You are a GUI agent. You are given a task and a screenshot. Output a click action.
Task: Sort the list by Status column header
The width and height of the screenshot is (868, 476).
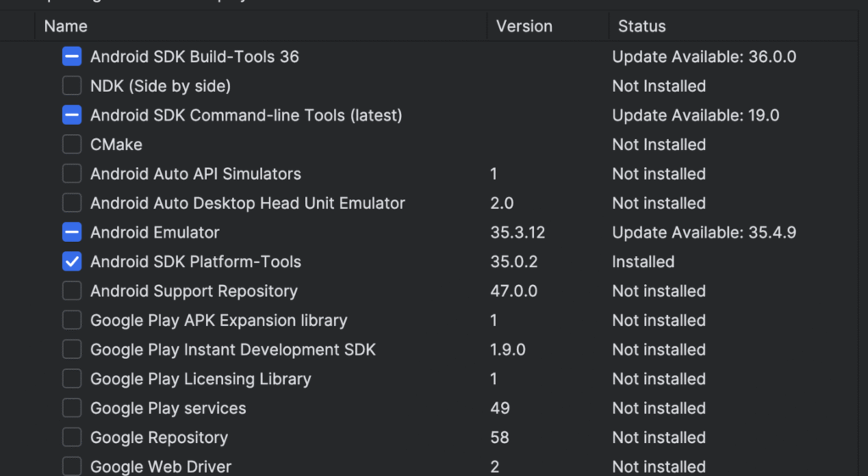click(x=642, y=26)
